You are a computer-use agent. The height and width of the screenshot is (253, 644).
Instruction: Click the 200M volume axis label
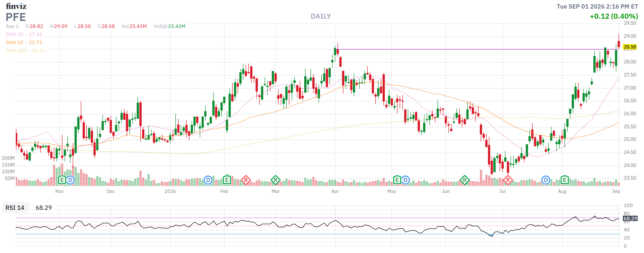pyautogui.click(x=8, y=158)
